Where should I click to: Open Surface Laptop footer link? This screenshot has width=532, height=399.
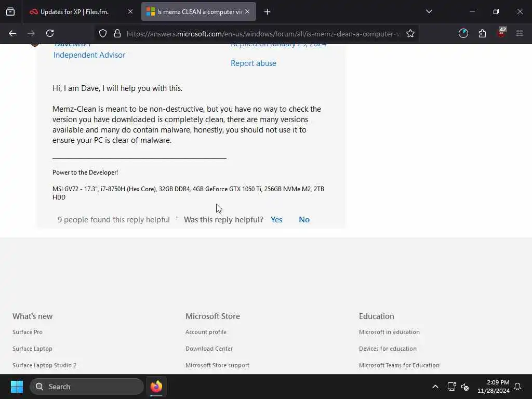[x=33, y=349]
